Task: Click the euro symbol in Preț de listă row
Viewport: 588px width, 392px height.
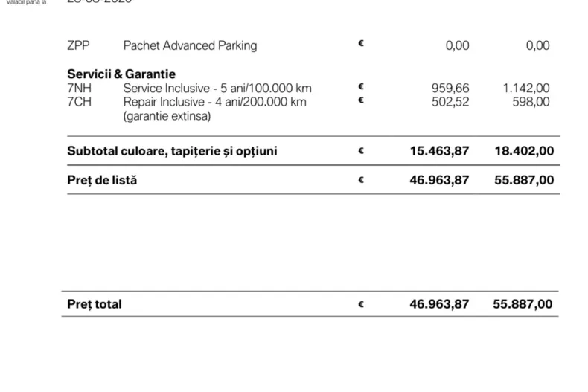Action: click(x=361, y=180)
